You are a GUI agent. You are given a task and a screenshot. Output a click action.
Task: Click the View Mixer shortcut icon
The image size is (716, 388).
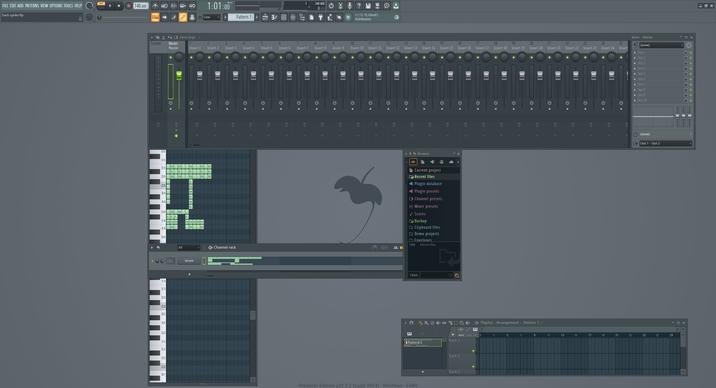pos(293,17)
